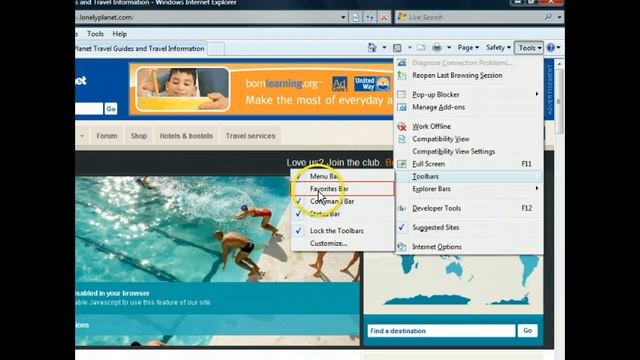Open a new blank tab
The width and height of the screenshot is (640, 360).
click(216, 49)
